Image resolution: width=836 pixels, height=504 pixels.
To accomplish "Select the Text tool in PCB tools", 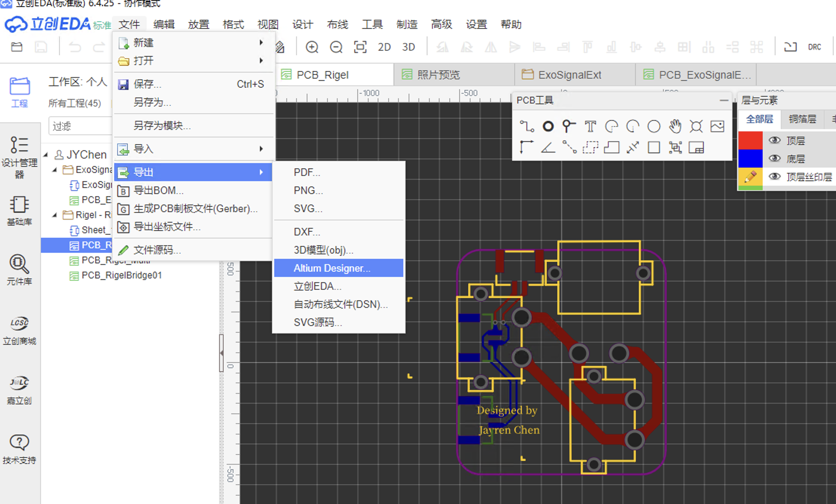I will [x=590, y=126].
